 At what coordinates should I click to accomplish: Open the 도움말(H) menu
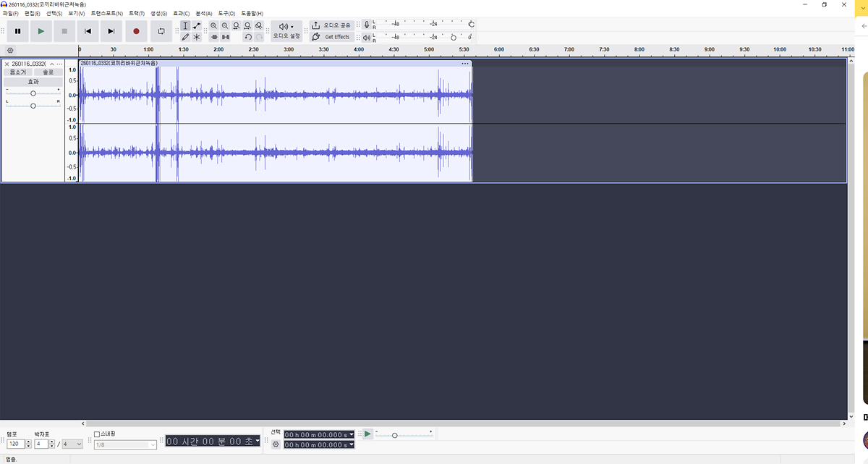click(x=252, y=14)
